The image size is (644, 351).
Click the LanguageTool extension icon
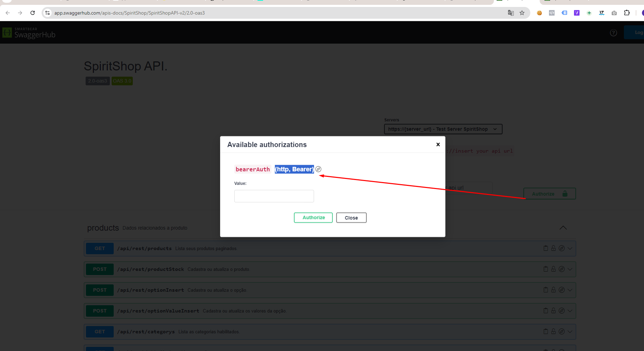[x=602, y=13]
